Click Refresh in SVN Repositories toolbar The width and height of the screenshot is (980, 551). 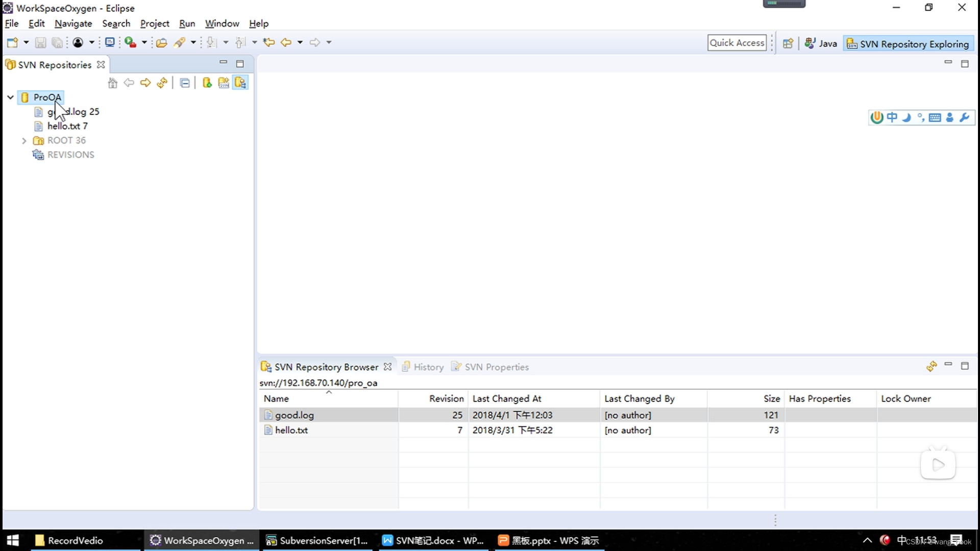(162, 83)
